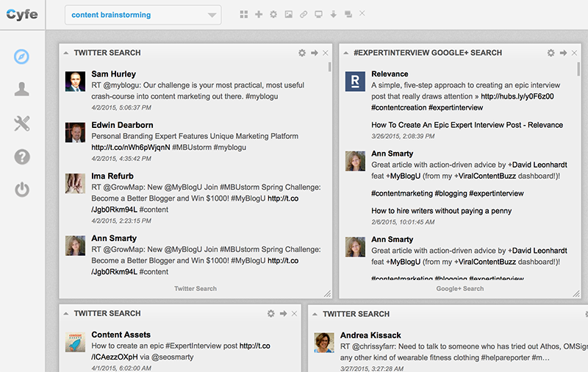Image resolution: width=588 pixels, height=372 pixels.
Task: Click Edwin Dearborn's profile picture
Action: (x=76, y=132)
